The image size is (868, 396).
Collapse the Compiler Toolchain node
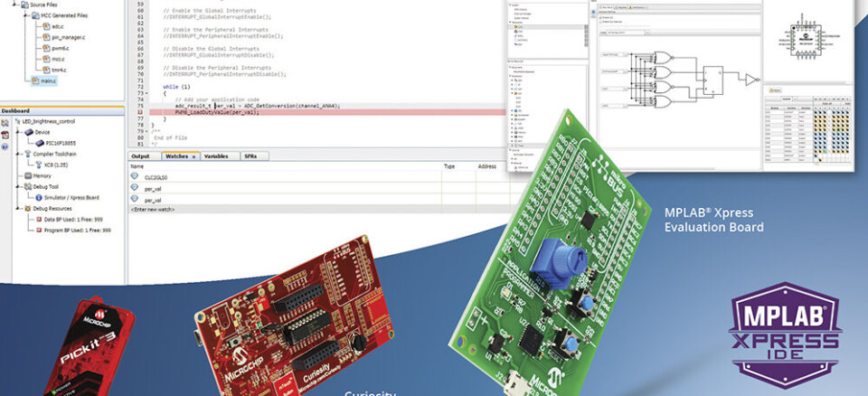[19, 154]
